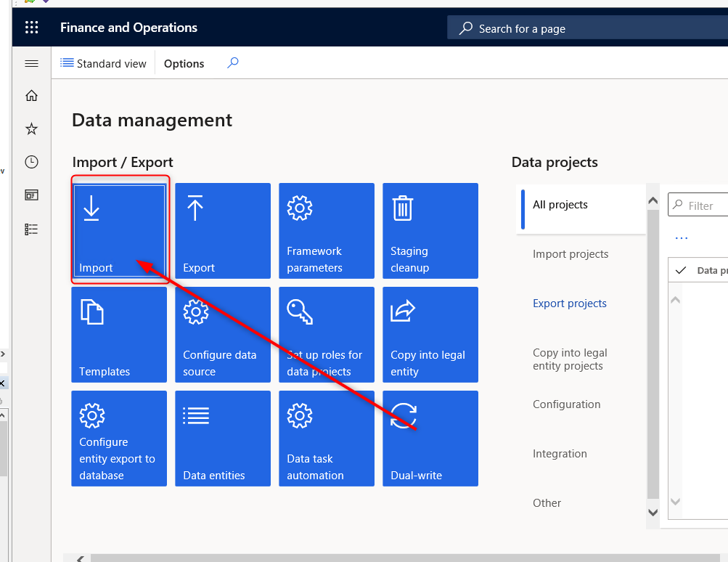The width and height of the screenshot is (728, 562).
Task: Select the Export projects tab
Action: point(570,304)
